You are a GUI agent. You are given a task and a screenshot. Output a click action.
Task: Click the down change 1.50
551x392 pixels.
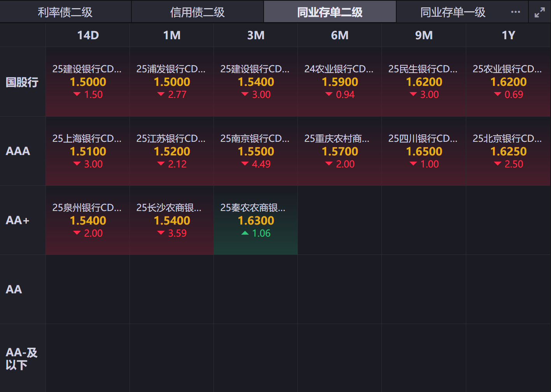88,94
